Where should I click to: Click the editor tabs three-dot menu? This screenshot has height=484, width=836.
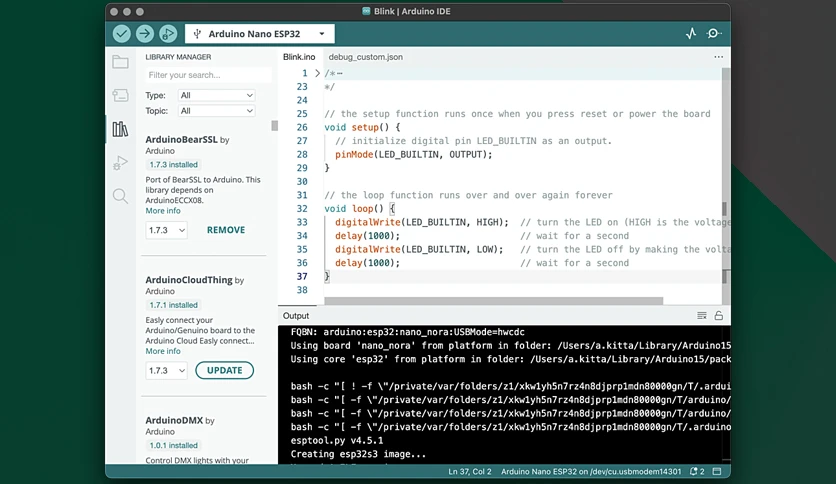click(719, 57)
